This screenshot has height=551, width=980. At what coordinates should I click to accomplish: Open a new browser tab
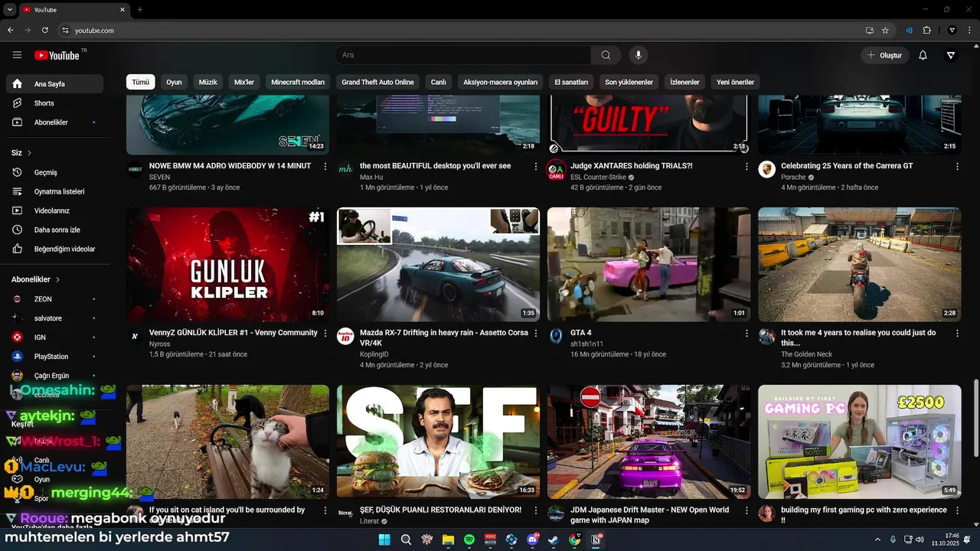tap(140, 9)
